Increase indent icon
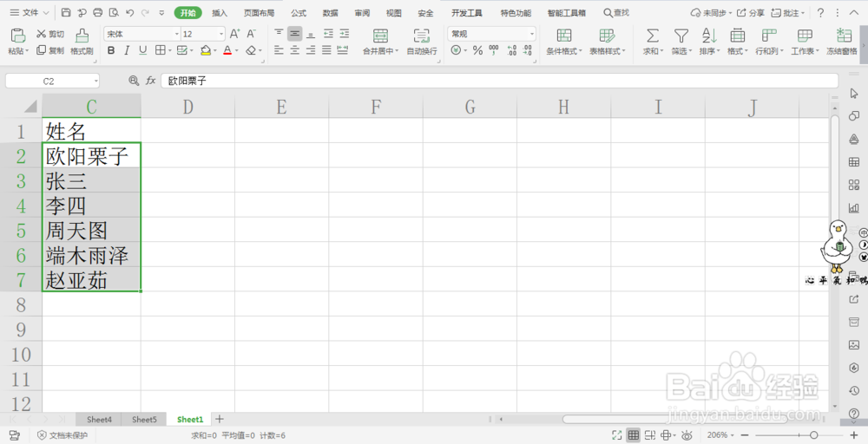Viewport: 868px width, 444px height. click(345, 34)
